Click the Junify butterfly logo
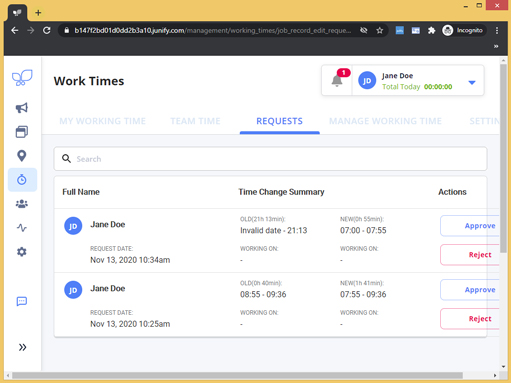Screen dimensions: 511x383 coord(22,78)
